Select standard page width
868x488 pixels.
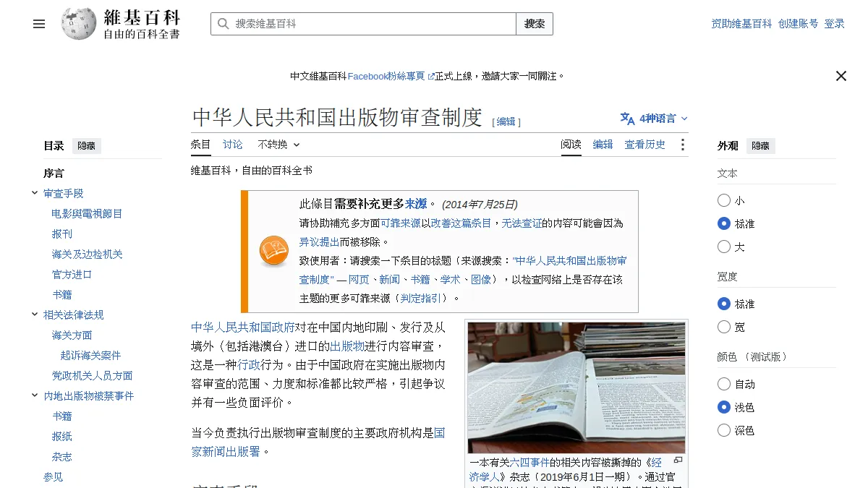click(724, 304)
